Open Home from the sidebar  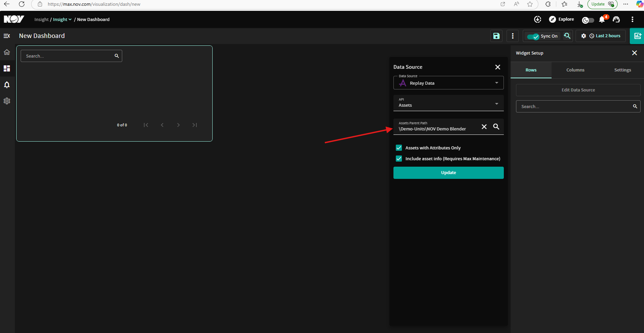(x=7, y=52)
